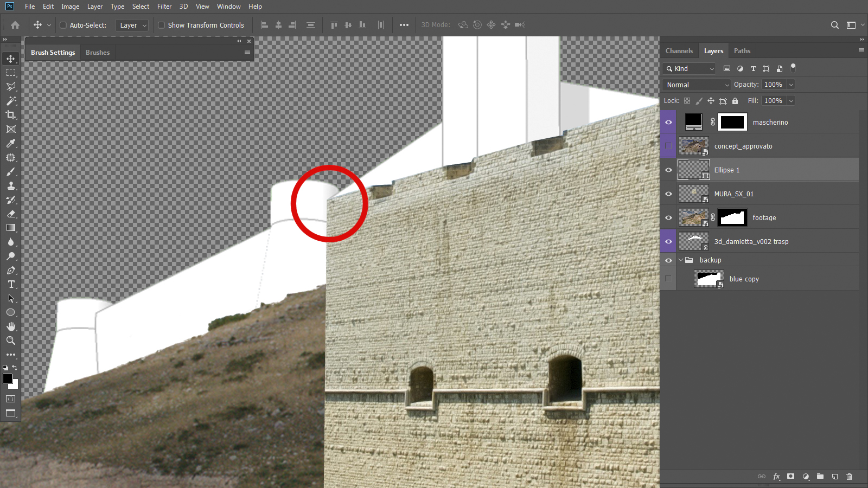The height and width of the screenshot is (488, 868).
Task: Choose the Hand tool
Action: (11, 326)
